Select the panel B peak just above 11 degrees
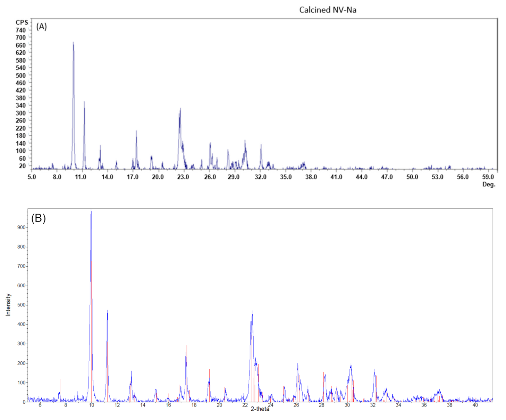Viewport: 506px width, 420px height. 107,312
